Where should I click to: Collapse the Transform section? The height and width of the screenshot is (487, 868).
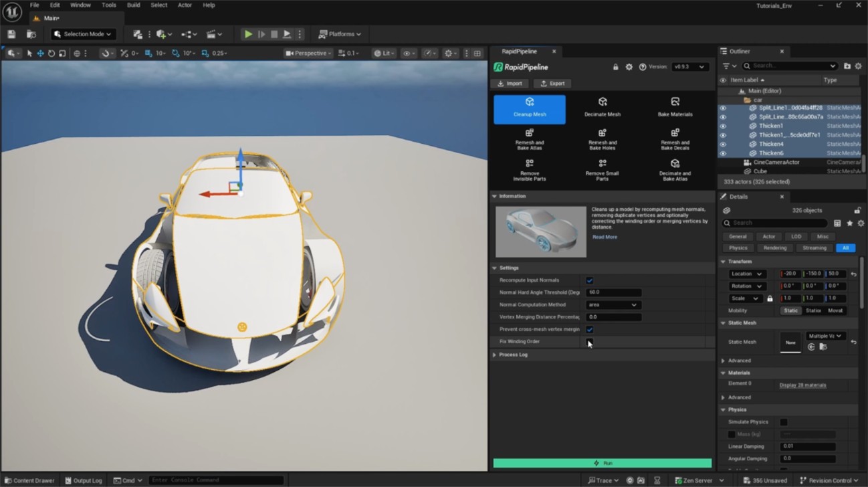click(x=723, y=262)
